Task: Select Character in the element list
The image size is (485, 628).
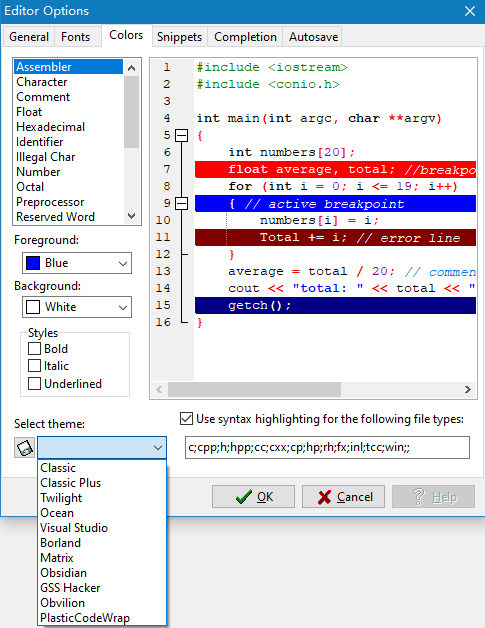Action: (68, 82)
